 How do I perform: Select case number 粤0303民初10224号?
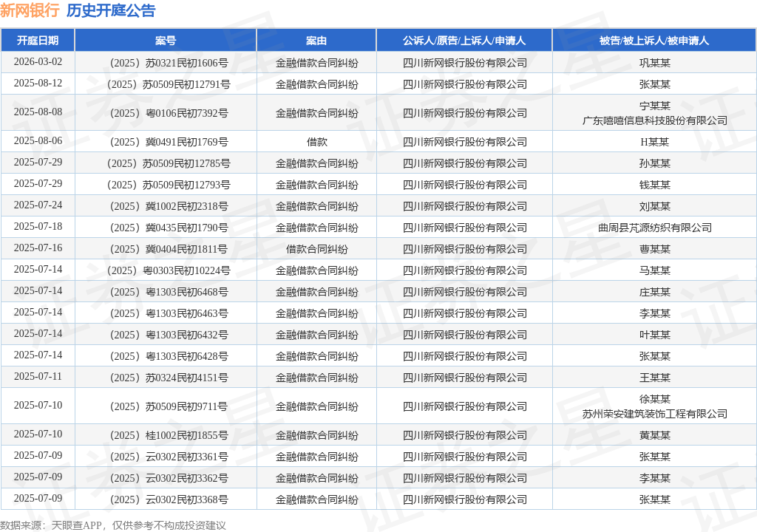pyautogui.click(x=169, y=270)
